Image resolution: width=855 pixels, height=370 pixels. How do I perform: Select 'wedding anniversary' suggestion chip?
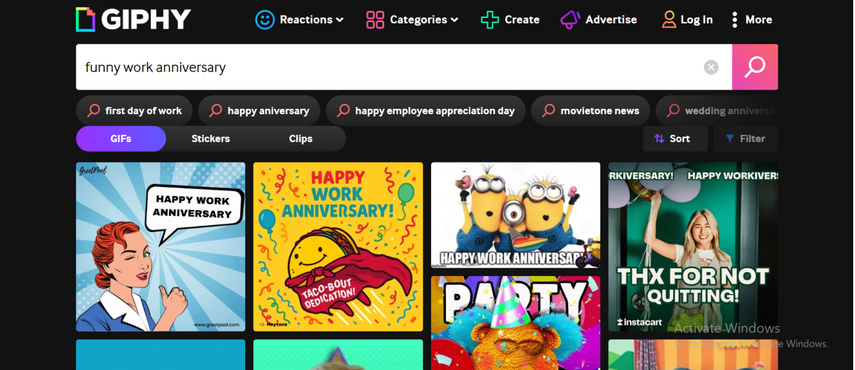(717, 111)
